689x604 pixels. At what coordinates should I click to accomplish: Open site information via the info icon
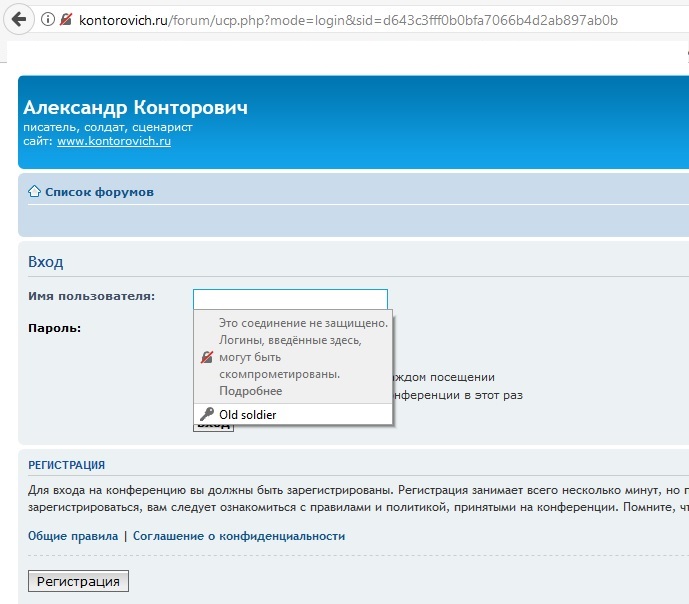47,19
